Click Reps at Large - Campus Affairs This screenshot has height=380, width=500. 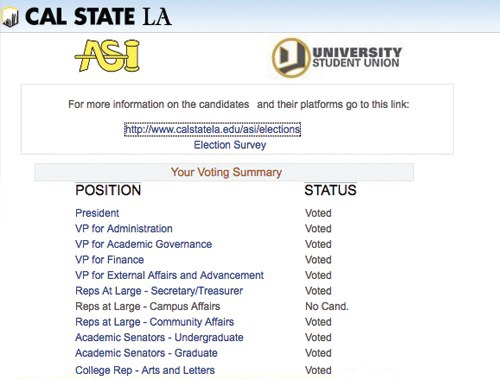[148, 306]
